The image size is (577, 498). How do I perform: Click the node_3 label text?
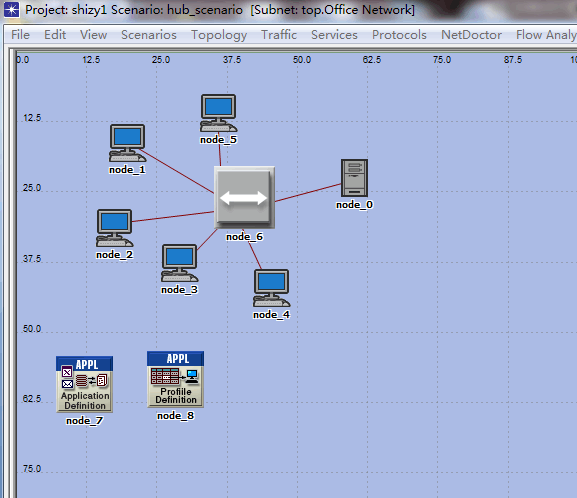[x=180, y=290]
